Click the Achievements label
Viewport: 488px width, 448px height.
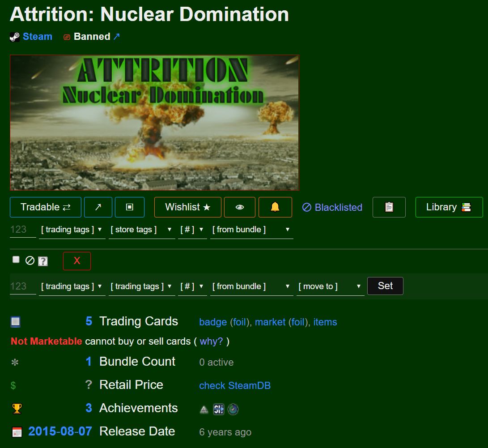tap(139, 408)
